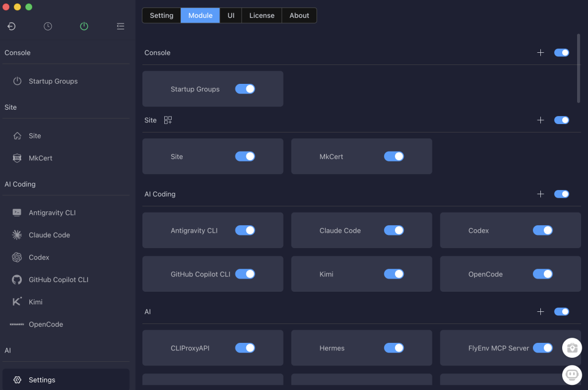Click the green power icon

point(84,26)
